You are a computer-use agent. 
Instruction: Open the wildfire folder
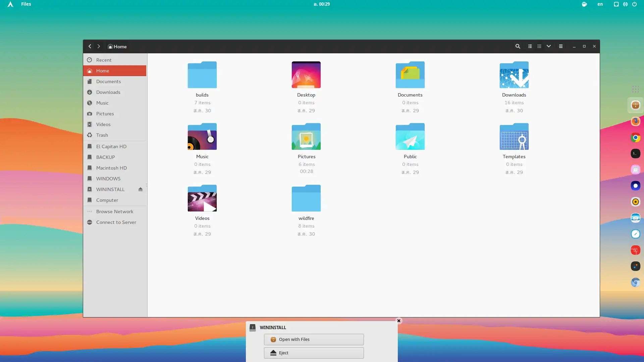point(306,198)
